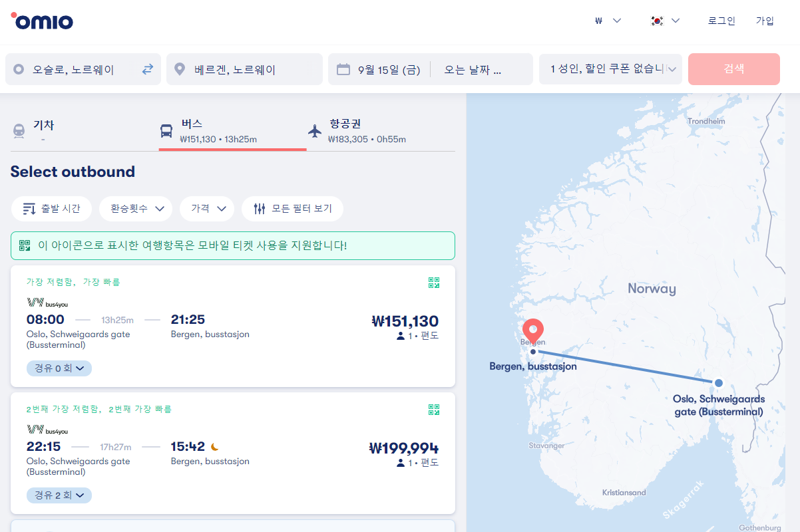Click the bus icon on 버스 tab
The height and width of the screenshot is (532, 800).
(166, 130)
